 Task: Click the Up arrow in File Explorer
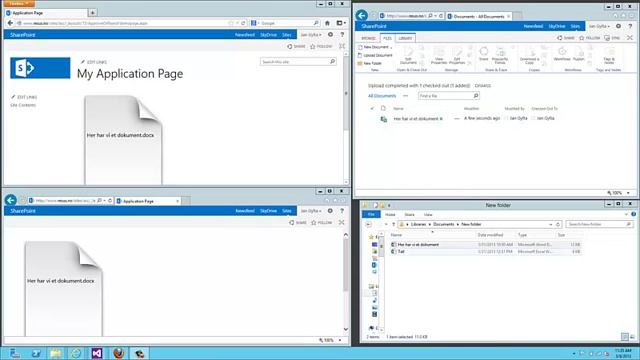(393, 224)
